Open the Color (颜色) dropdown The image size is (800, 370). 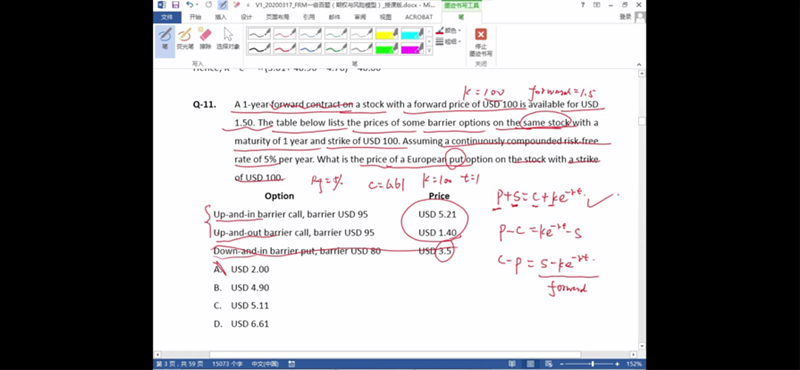(448, 31)
